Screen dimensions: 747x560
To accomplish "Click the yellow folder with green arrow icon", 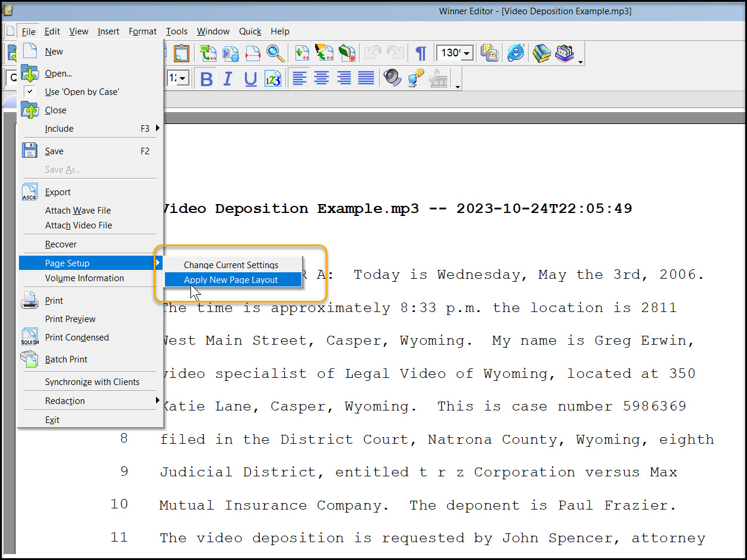I will tap(324, 53).
